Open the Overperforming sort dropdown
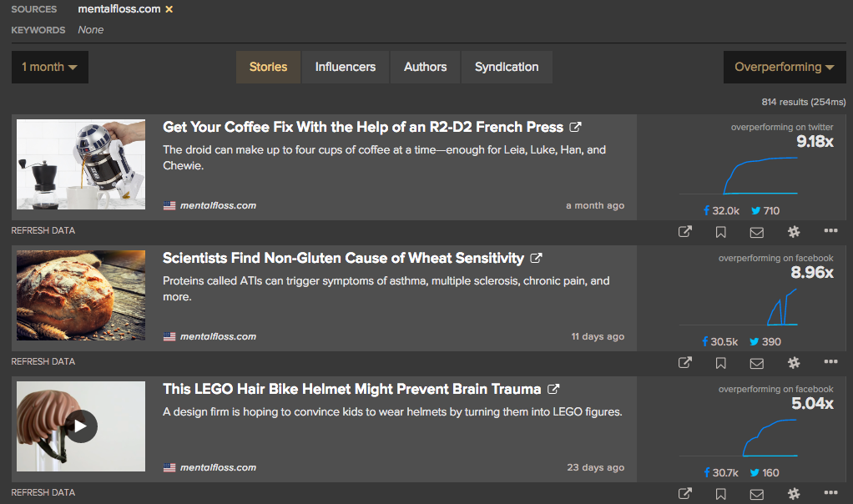The image size is (853, 504). point(784,67)
